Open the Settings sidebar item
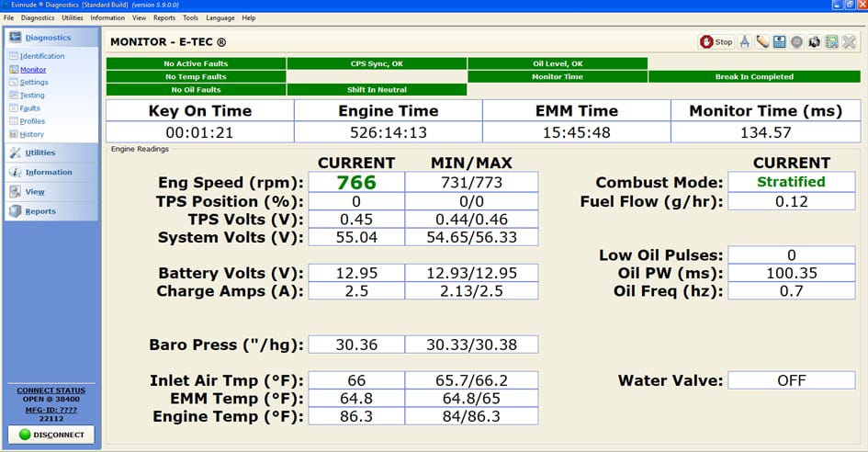868x452 pixels. (34, 82)
